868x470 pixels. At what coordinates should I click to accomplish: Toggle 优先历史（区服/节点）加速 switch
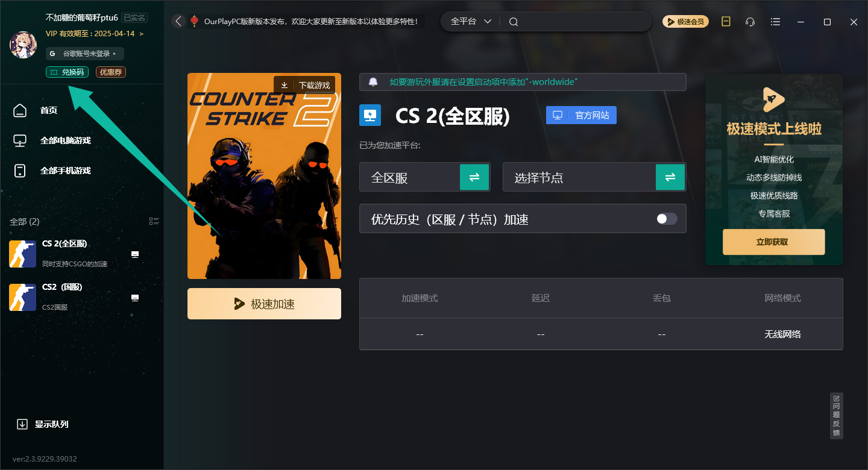667,219
